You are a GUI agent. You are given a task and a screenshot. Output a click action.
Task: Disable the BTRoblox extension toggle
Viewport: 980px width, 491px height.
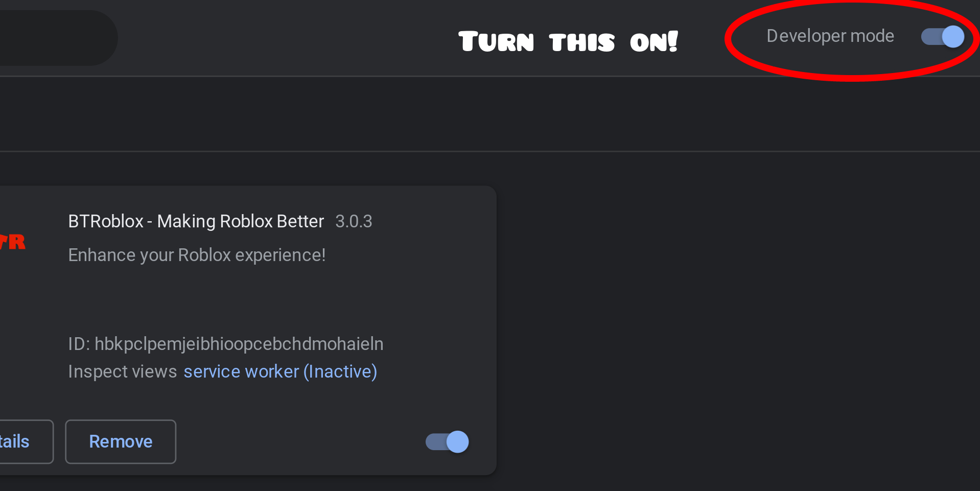click(x=447, y=442)
